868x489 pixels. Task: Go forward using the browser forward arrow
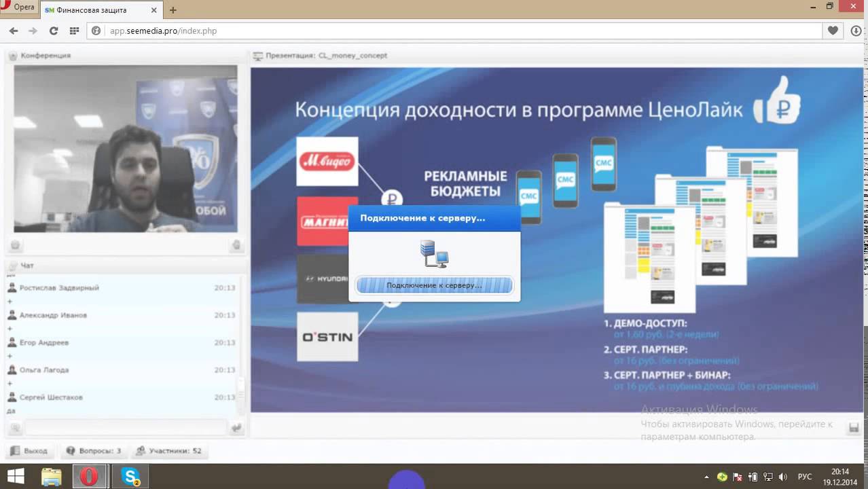(x=33, y=31)
